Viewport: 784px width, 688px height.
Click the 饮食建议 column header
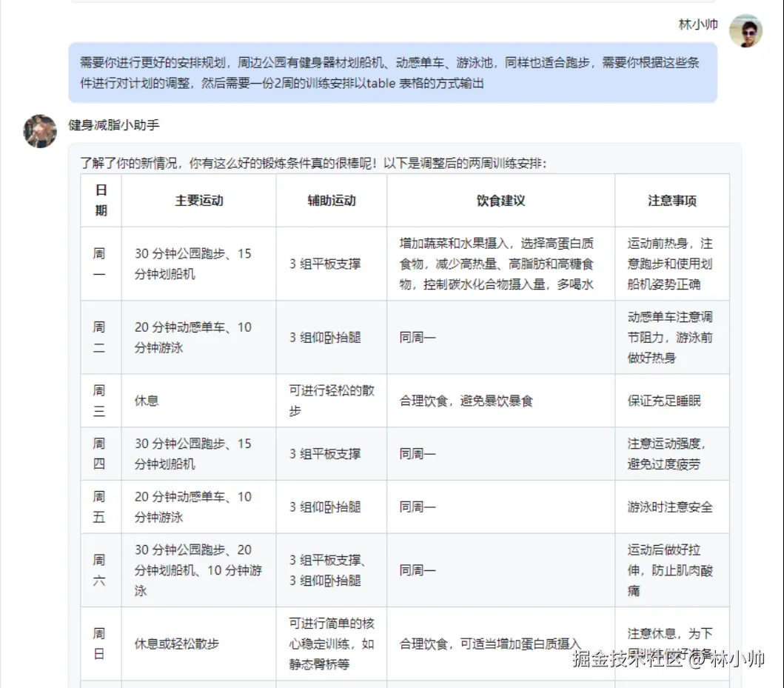pyautogui.click(x=500, y=200)
